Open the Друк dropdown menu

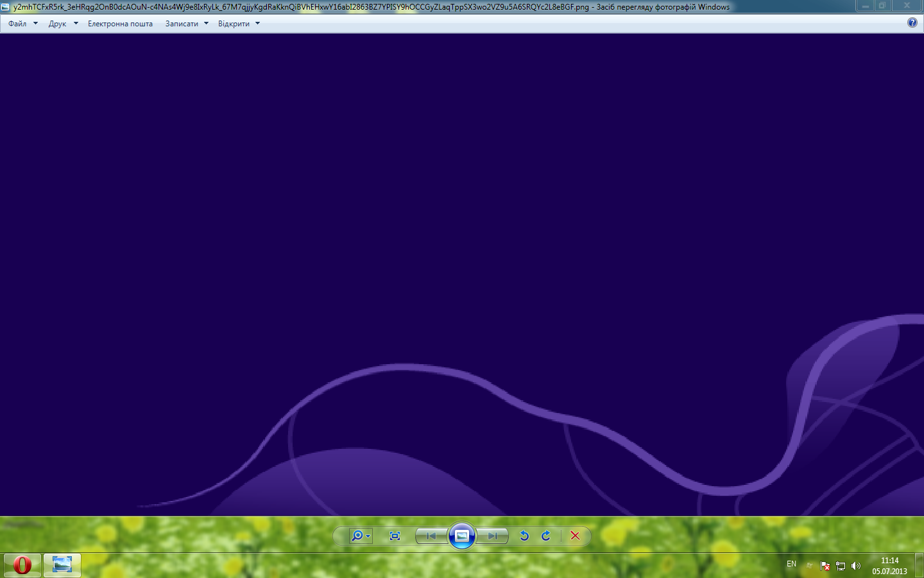click(63, 24)
